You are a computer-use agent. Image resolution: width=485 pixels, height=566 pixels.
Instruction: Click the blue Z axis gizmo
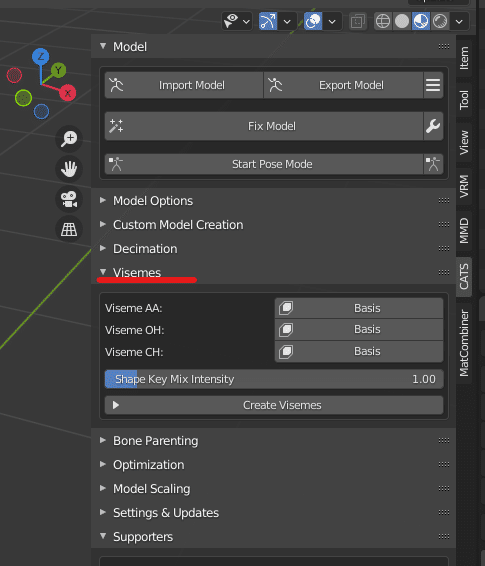[41, 57]
